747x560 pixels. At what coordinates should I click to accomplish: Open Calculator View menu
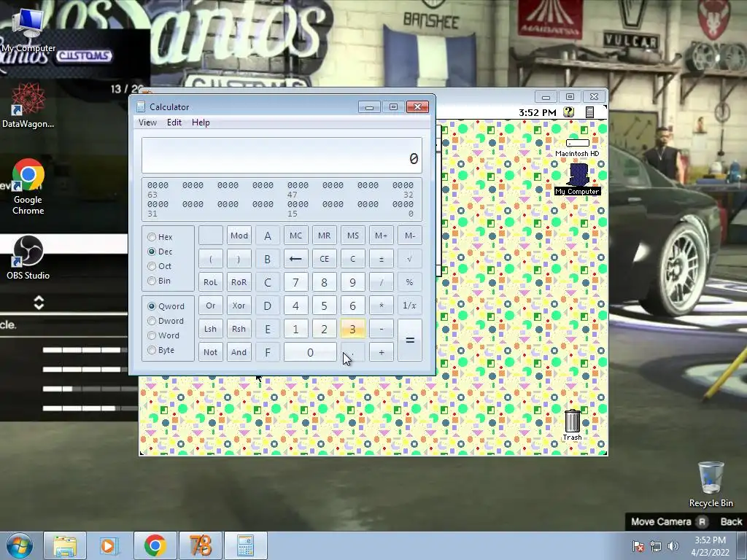click(x=147, y=122)
